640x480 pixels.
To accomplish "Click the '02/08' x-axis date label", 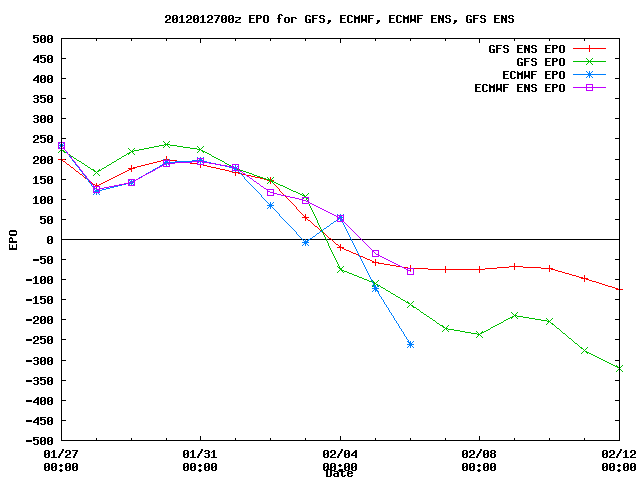I will click(x=479, y=454).
